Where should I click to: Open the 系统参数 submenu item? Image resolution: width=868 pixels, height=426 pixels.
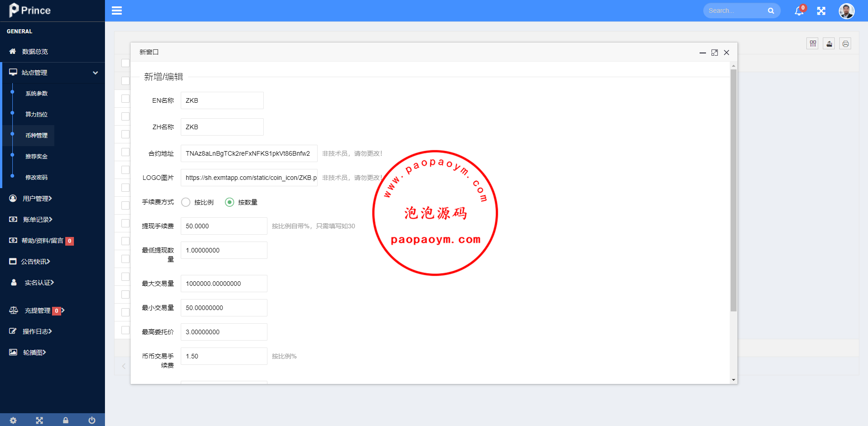click(x=37, y=94)
